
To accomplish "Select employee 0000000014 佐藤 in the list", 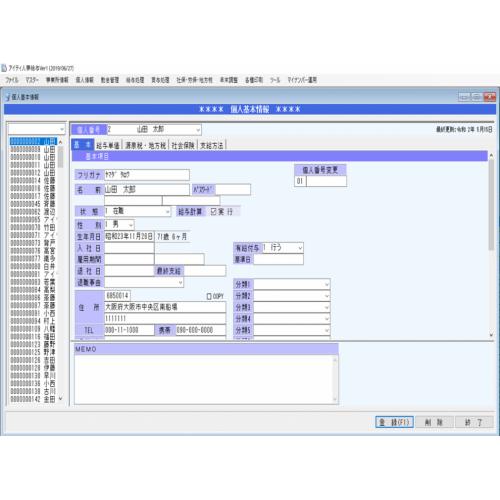I will (x=33, y=180).
